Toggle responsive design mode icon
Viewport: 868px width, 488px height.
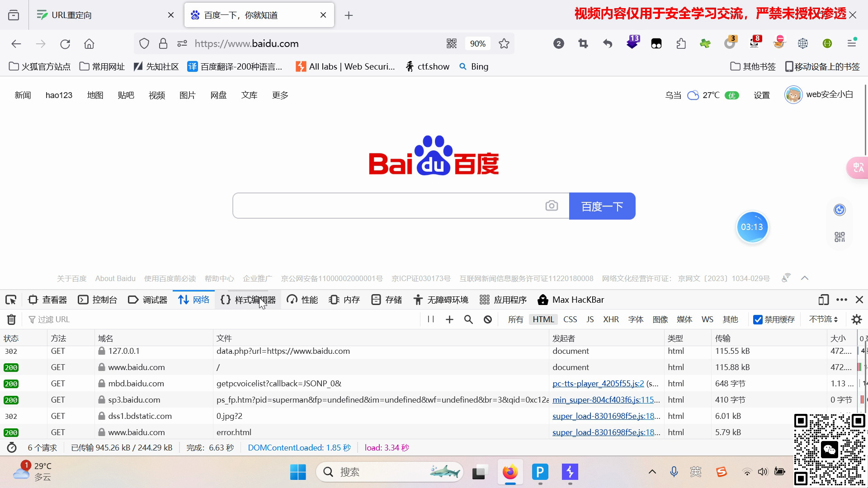[x=824, y=300]
